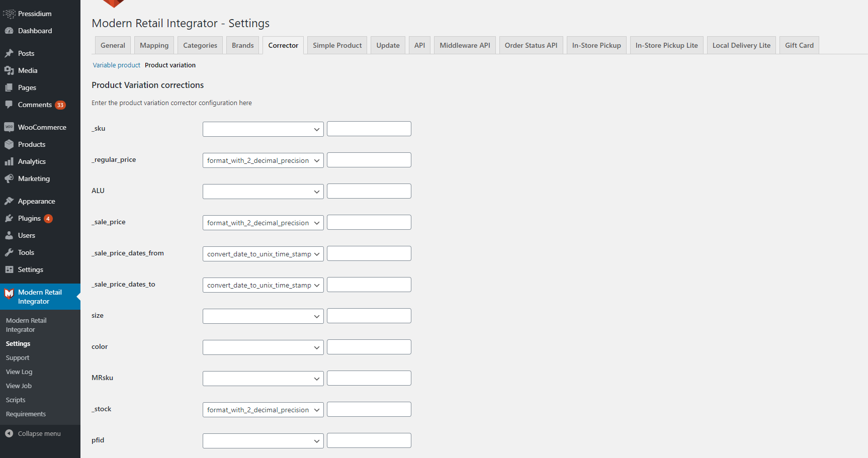Open the size corrector dropdown
The width and height of the screenshot is (868, 458).
click(x=263, y=316)
